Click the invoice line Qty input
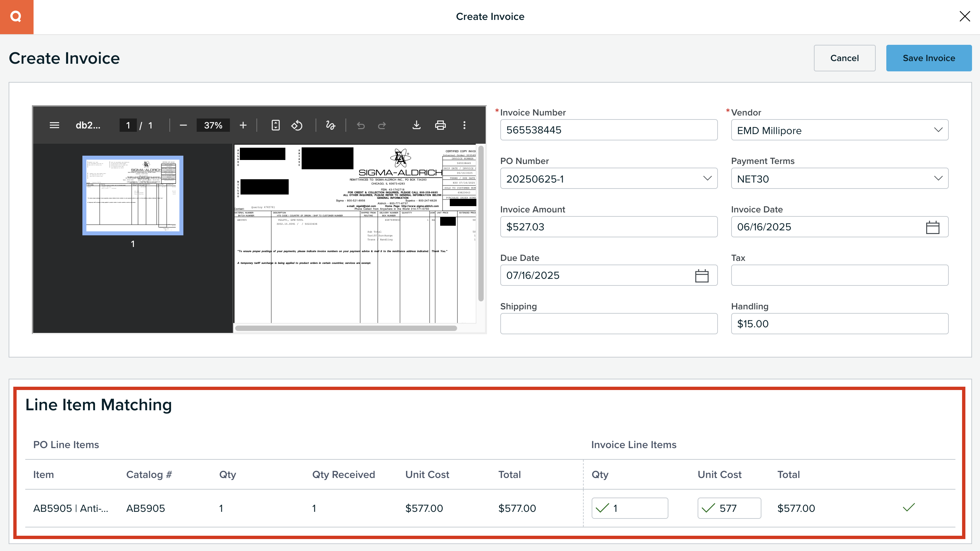 [630, 508]
